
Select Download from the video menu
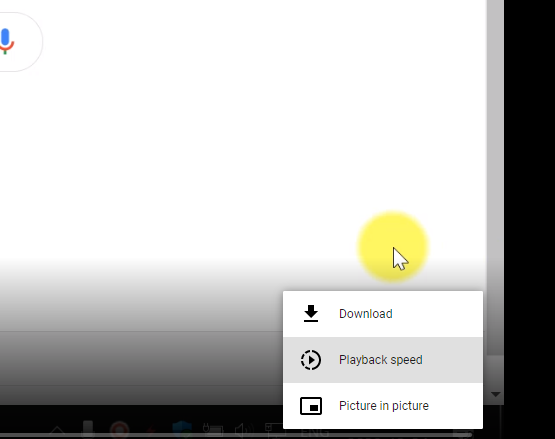pos(383,314)
